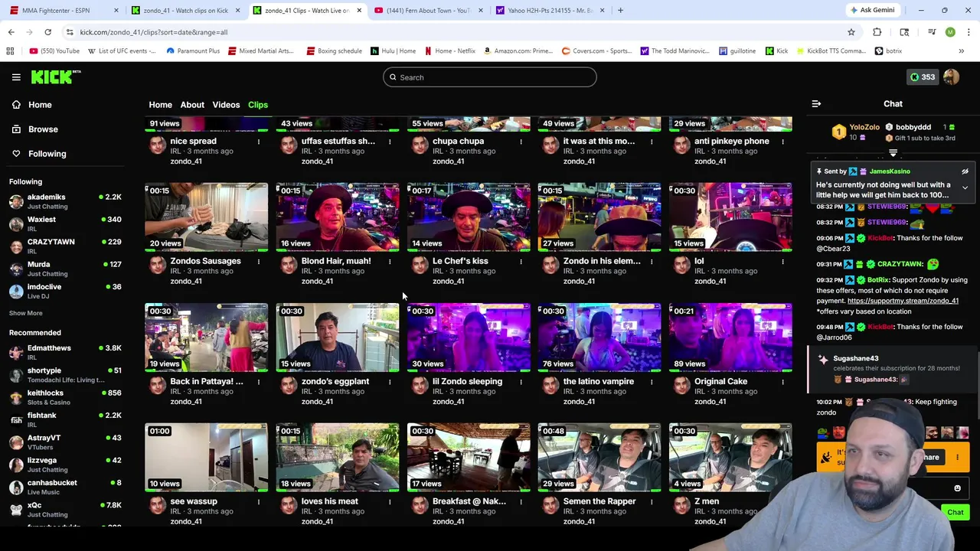The image size is (980, 551).
Task: Open the Browse sidebar item
Action: [x=43, y=129]
